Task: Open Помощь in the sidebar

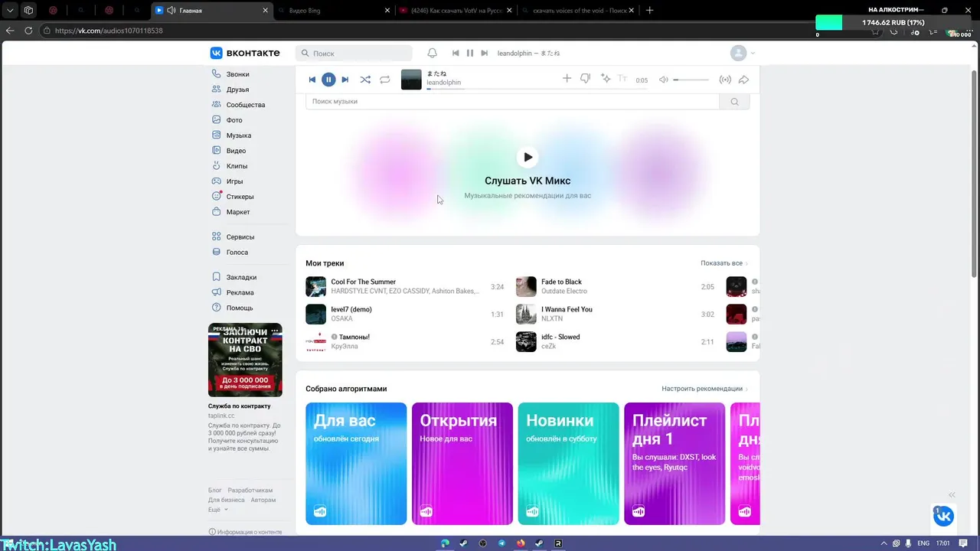Action: [x=239, y=308]
